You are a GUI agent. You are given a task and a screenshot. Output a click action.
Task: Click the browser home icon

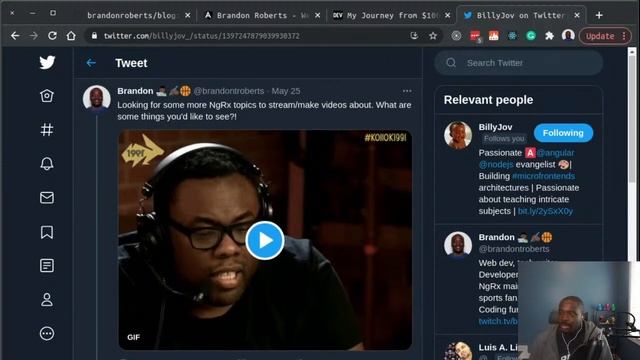pos(71,36)
